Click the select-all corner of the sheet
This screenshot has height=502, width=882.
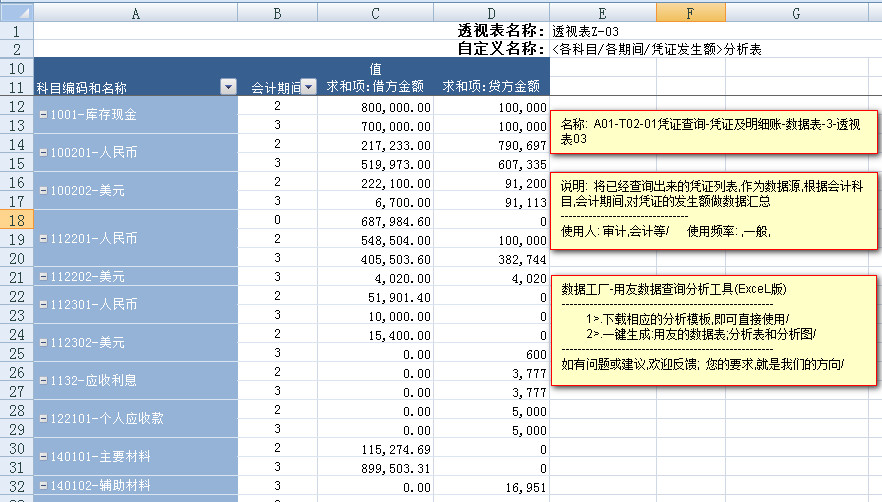click(x=16, y=11)
